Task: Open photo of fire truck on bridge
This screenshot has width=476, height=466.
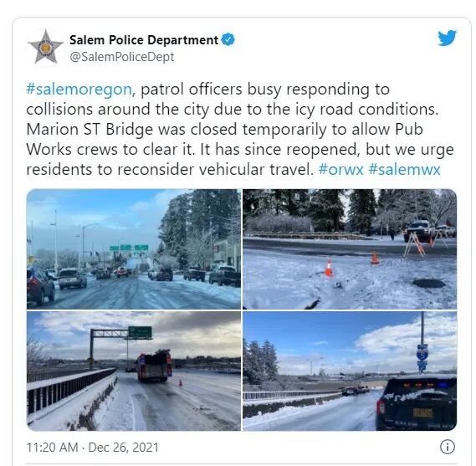Action: click(x=134, y=371)
